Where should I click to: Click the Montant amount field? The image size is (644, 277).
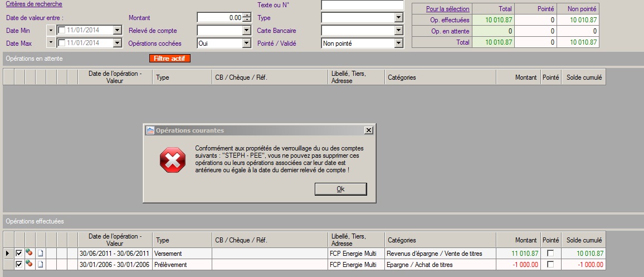220,18
